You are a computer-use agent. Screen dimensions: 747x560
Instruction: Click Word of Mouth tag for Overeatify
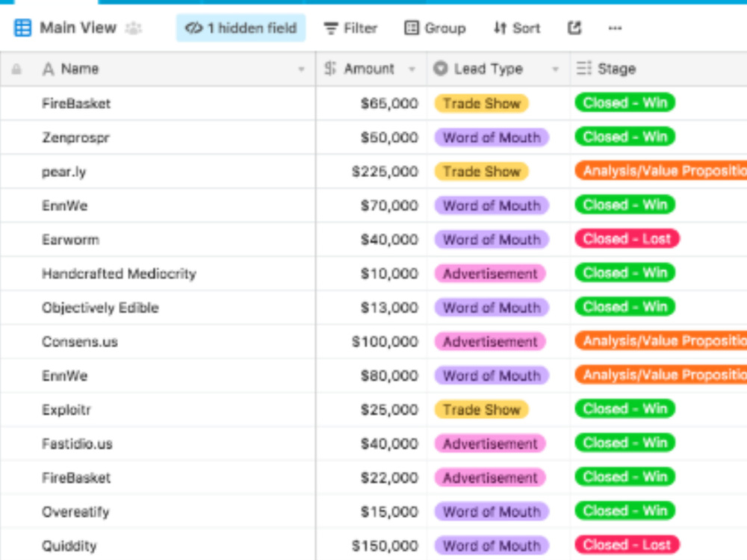(x=492, y=512)
